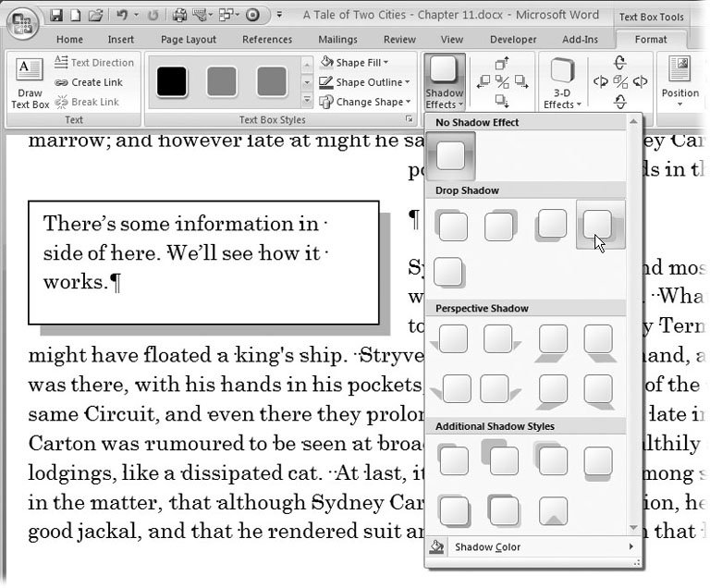Open the Mailings ribbon tab

(337, 40)
